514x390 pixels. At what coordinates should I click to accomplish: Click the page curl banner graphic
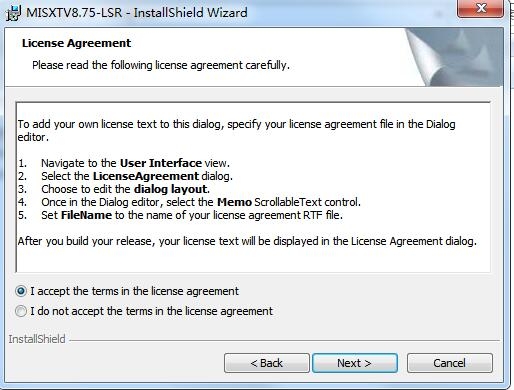(454, 57)
